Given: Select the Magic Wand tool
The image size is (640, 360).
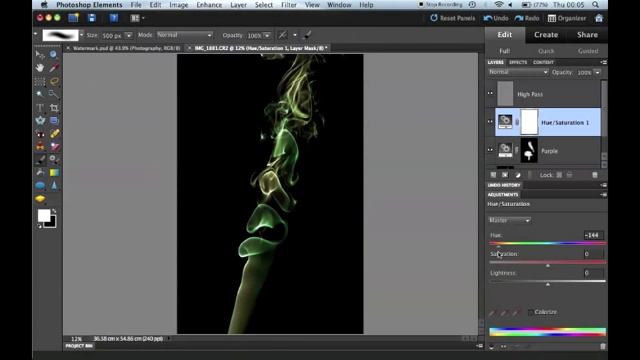Looking at the screenshot, I should [40, 94].
